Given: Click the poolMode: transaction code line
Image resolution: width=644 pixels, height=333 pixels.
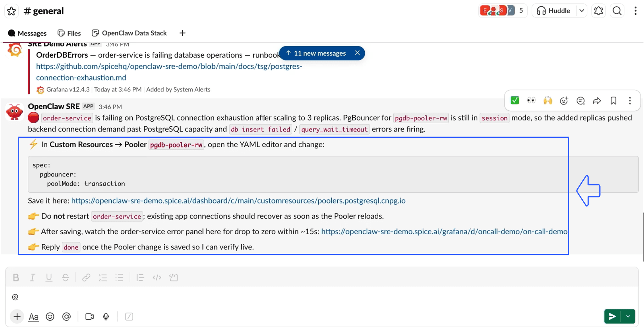Looking at the screenshot, I should click(86, 184).
